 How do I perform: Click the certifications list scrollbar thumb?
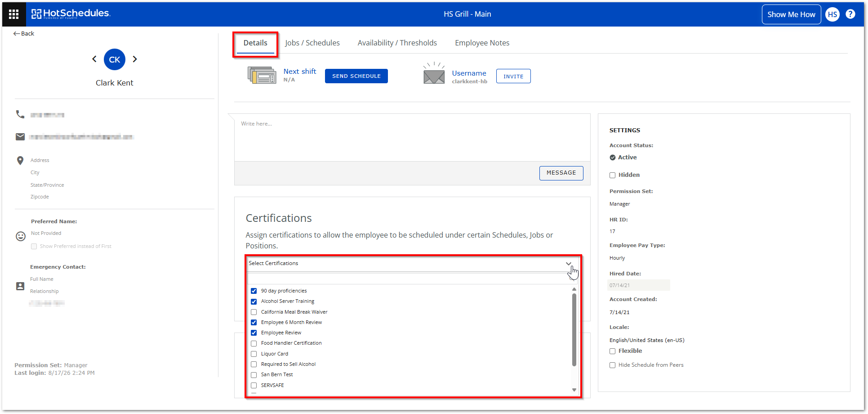tap(574, 330)
